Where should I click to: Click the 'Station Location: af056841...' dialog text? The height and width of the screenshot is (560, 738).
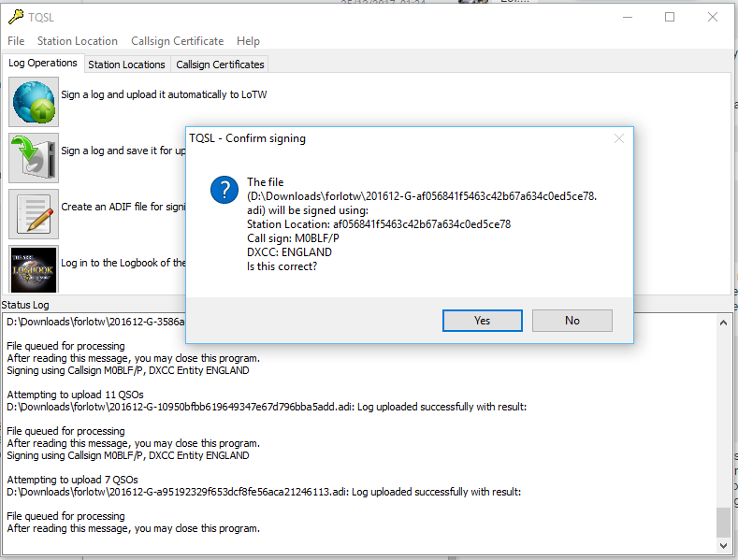(x=379, y=224)
